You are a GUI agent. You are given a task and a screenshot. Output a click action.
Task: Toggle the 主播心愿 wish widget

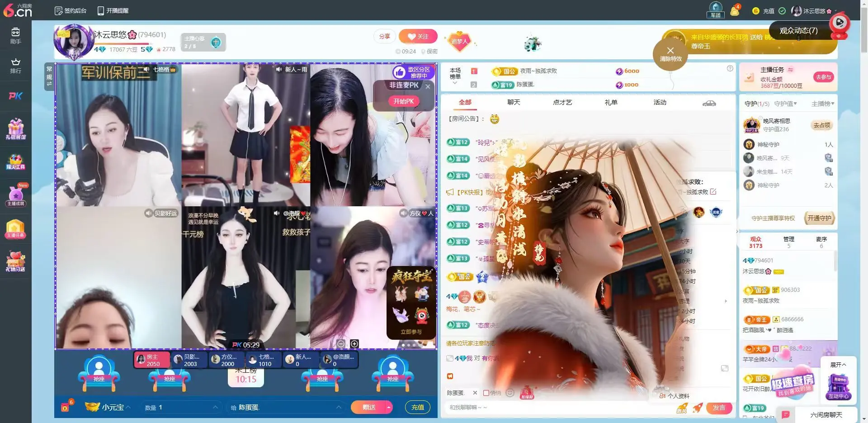pyautogui.click(x=203, y=43)
